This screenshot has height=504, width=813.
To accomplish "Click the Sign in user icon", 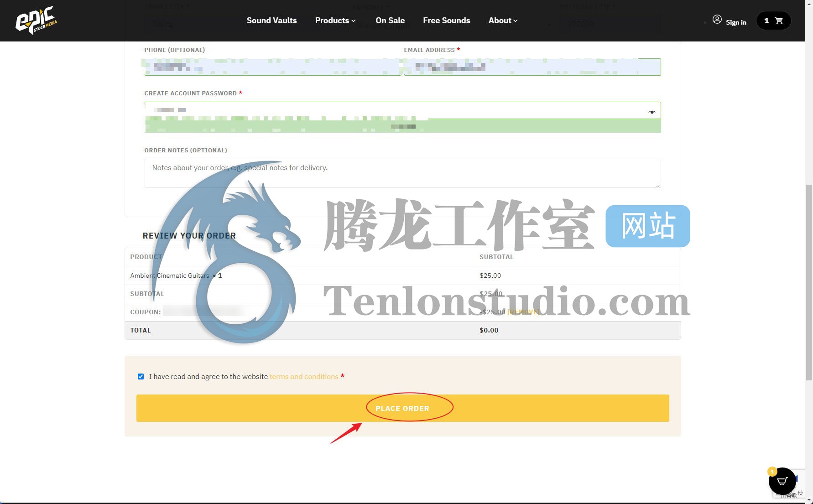I will (x=717, y=20).
